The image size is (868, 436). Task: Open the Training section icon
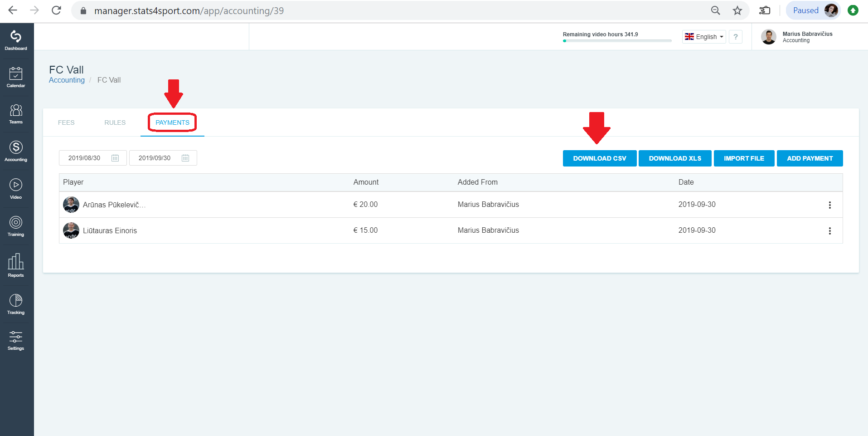click(x=16, y=226)
